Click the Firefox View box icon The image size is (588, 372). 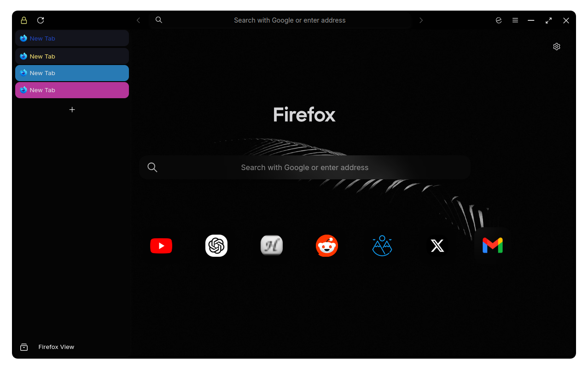click(24, 347)
